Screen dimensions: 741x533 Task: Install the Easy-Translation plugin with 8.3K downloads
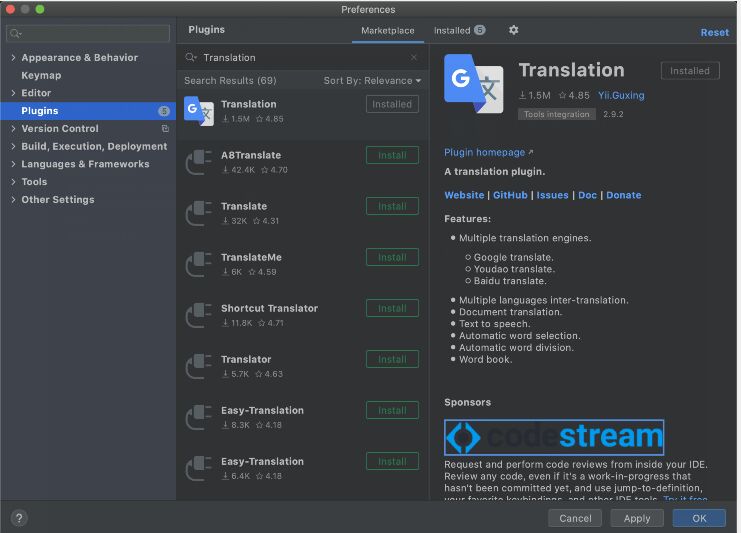392,410
